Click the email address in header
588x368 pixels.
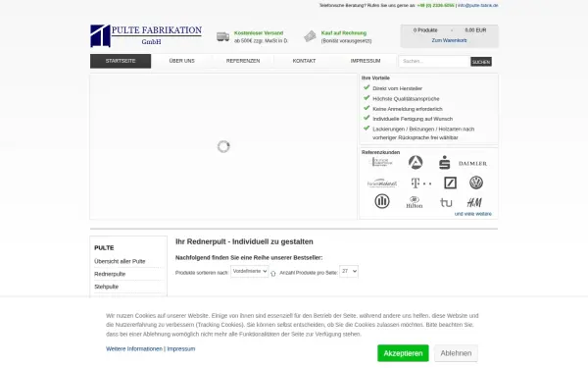478,6
